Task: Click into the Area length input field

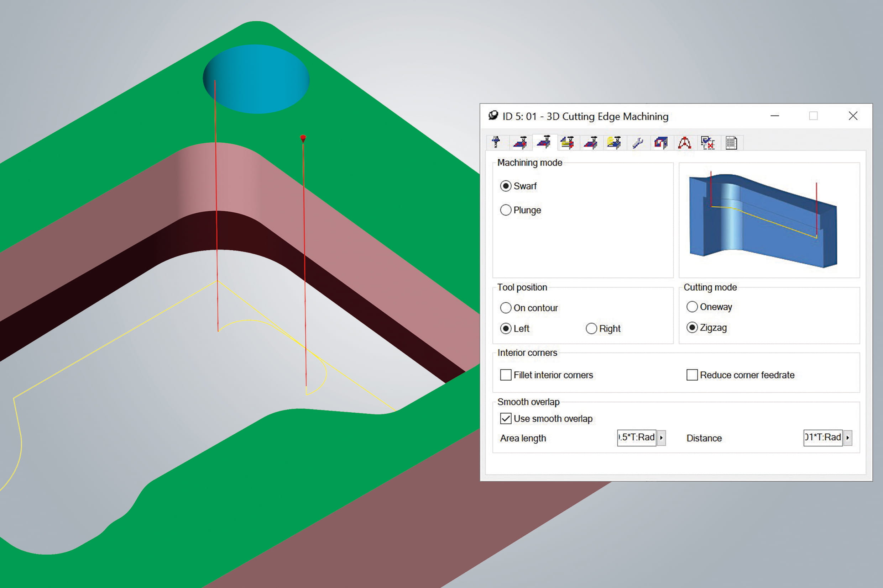Action: click(637, 438)
